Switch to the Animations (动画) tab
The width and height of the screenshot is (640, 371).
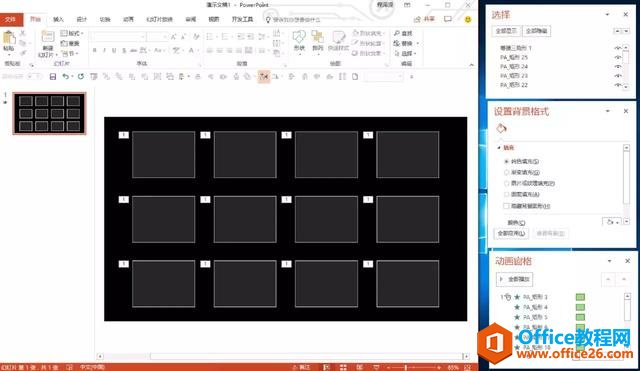(129, 19)
